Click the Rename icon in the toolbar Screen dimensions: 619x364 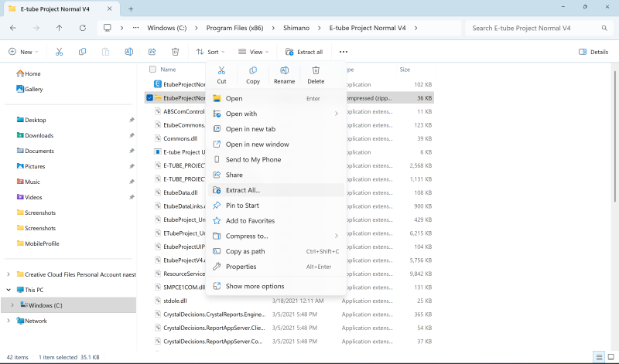(128, 52)
